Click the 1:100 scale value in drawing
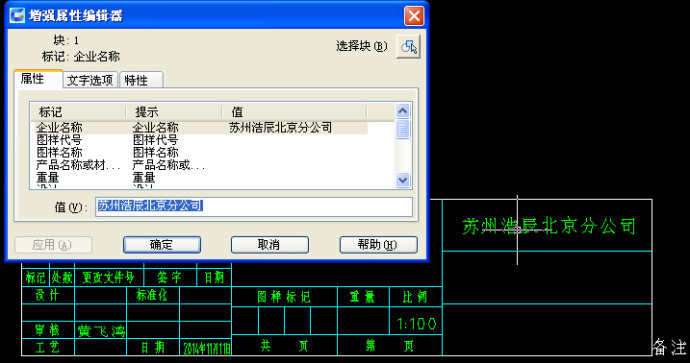This screenshot has width=690, height=363. coord(416,324)
